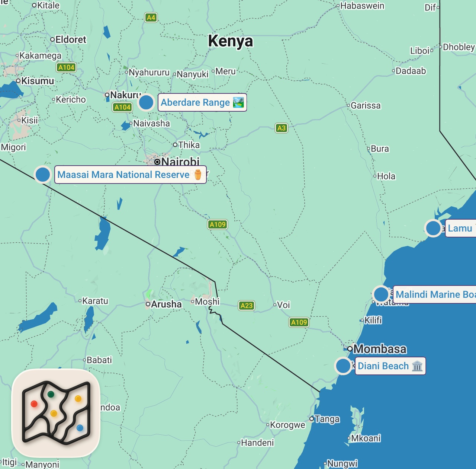Click the map app icon thumbnail
The image size is (476, 469).
(56, 413)
